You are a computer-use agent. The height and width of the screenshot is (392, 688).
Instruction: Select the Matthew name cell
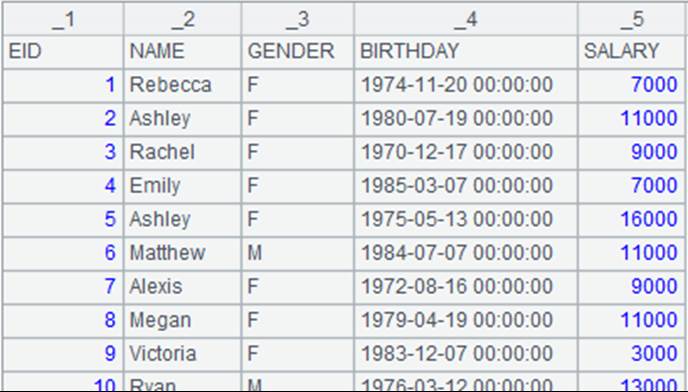click(x=183, y=253)
